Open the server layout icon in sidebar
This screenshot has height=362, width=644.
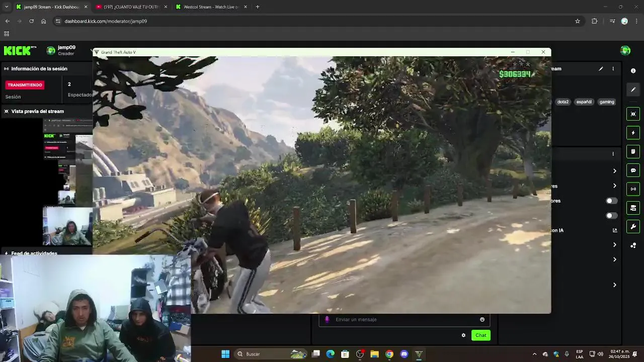pos(633,208)
